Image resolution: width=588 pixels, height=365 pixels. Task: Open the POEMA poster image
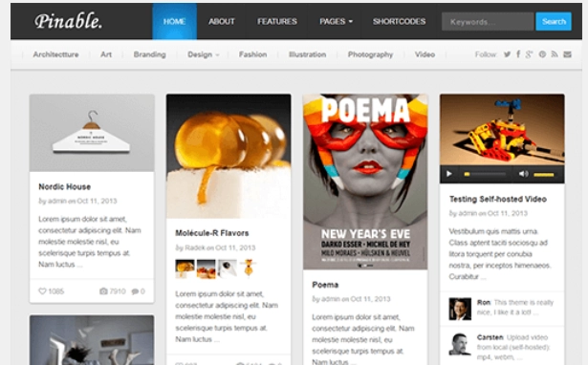[x=365, y=182]
